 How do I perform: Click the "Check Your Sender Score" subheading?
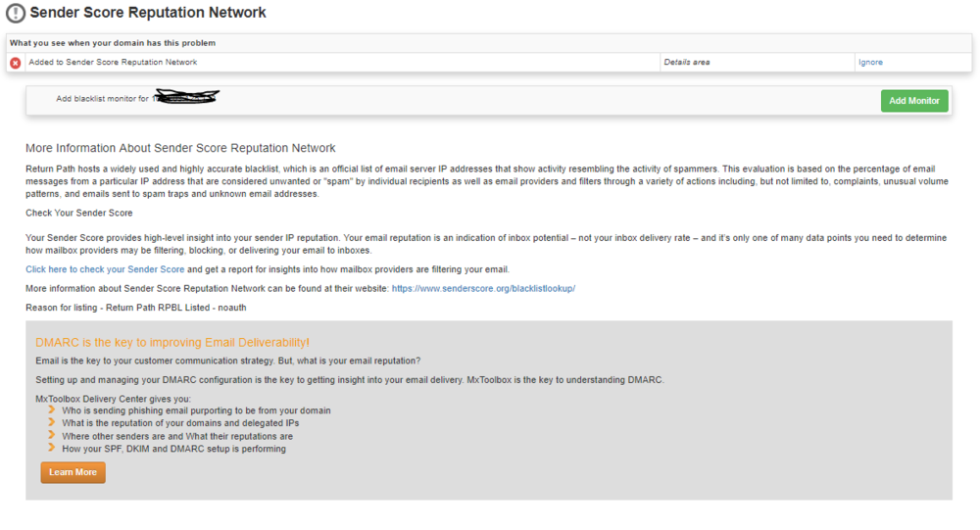(79, 214)
